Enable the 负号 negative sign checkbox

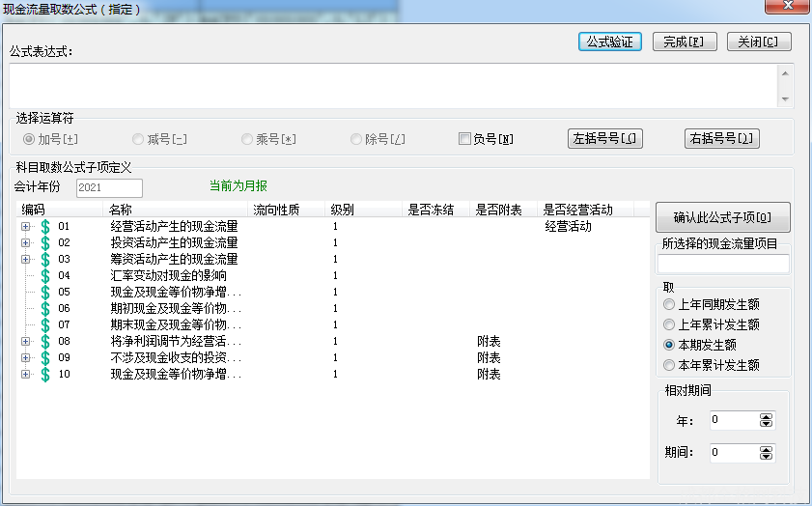[x=464, y=138]
